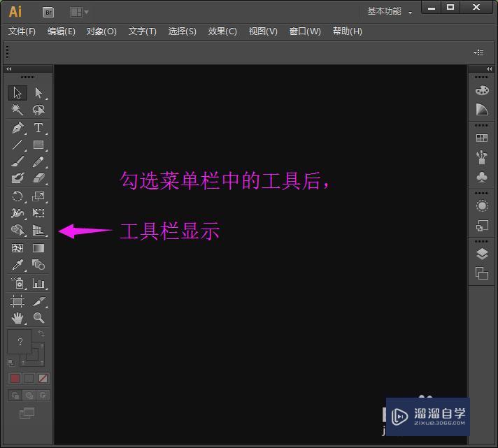This screenshot has width=498, height=448.
Task: Select the Blend tool
Action: tap(38, 265)
